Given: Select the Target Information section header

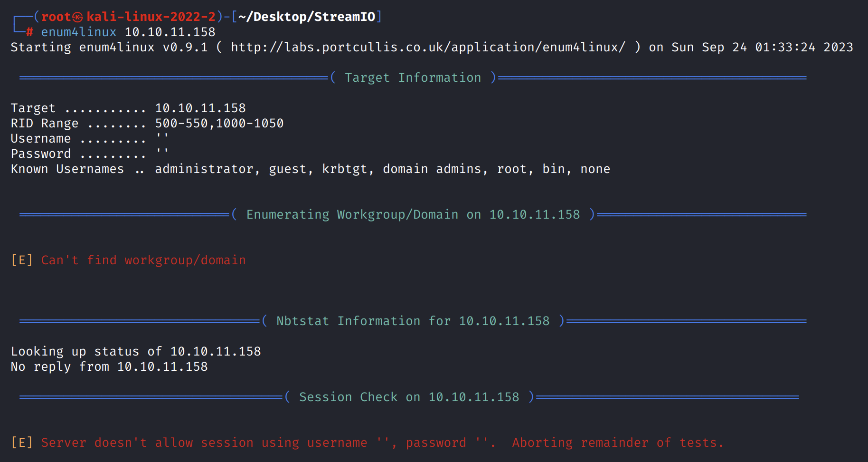Looking at the screenshot, I should click(413, 77).
